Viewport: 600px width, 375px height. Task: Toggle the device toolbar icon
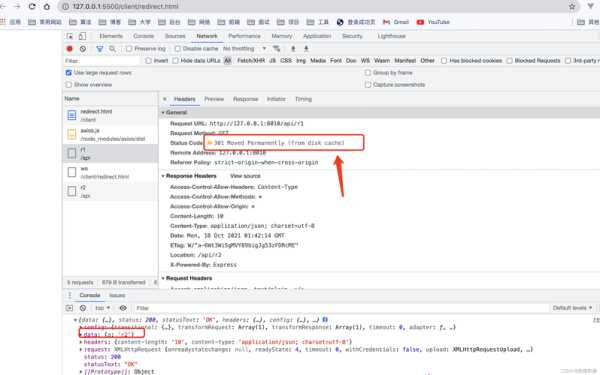click(82, 36)
